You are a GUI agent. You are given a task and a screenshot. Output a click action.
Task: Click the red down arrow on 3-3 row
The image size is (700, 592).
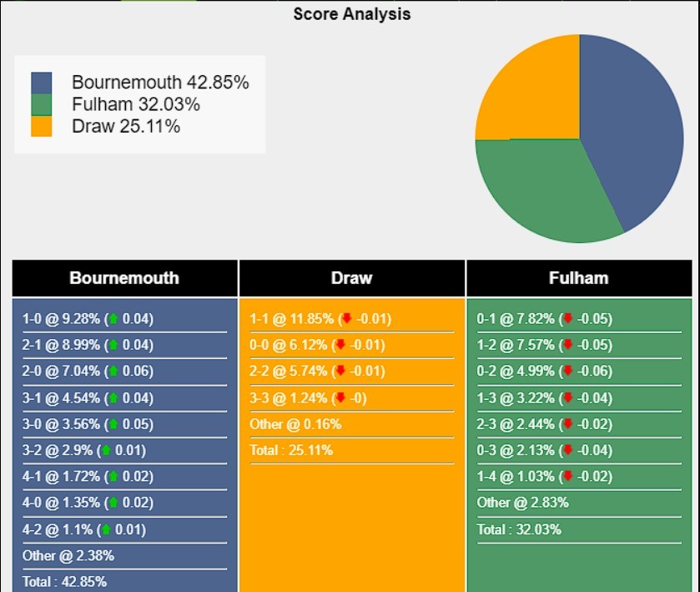click(x=340, y=397)
